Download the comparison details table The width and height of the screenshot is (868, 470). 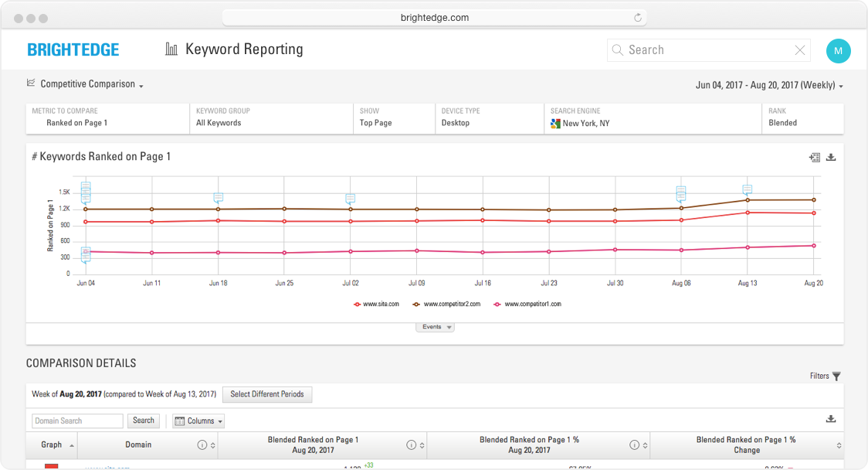(x=831, y=419)
